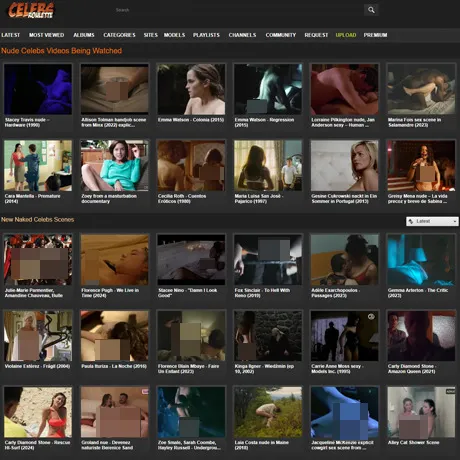The width and height of the screenshot is (460, 460).
Task: Click the site logo in header
Action: click(x=31, y=10)
